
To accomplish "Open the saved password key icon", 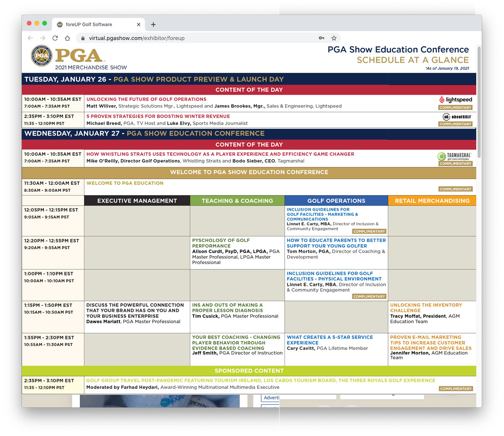I will pos(321,38).
